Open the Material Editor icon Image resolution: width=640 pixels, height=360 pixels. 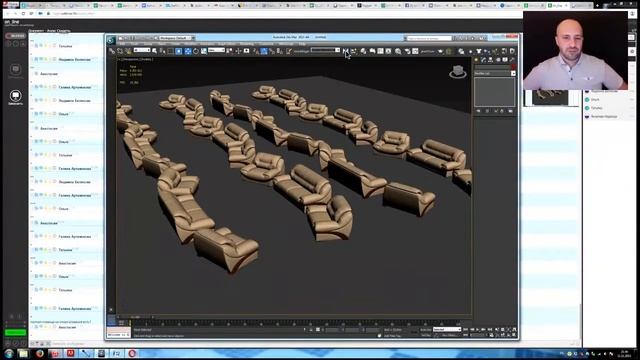tap(398, 51)
